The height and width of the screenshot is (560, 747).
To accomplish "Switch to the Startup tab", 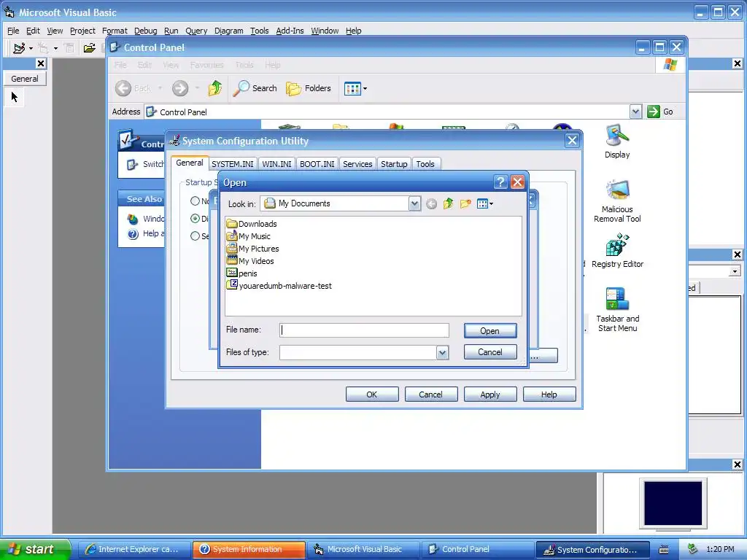I will pyautogui.click(x=394, y=164).
